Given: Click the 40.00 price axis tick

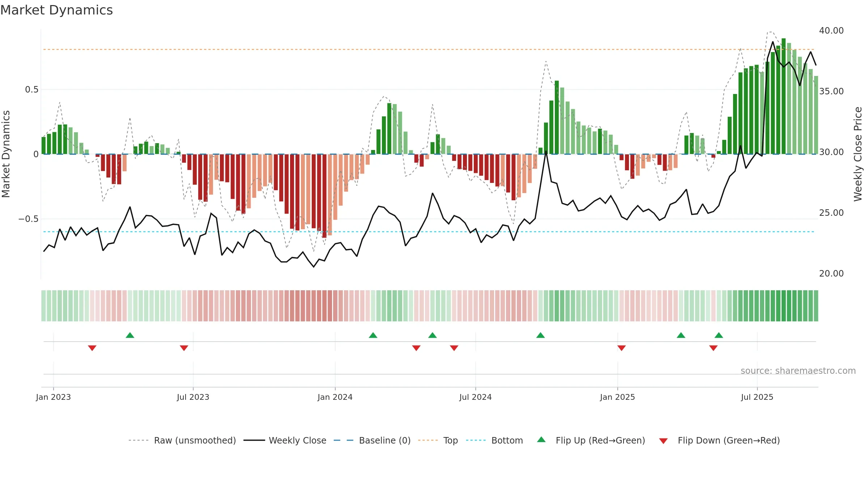Looking at the screenshot, I should 831,30.
